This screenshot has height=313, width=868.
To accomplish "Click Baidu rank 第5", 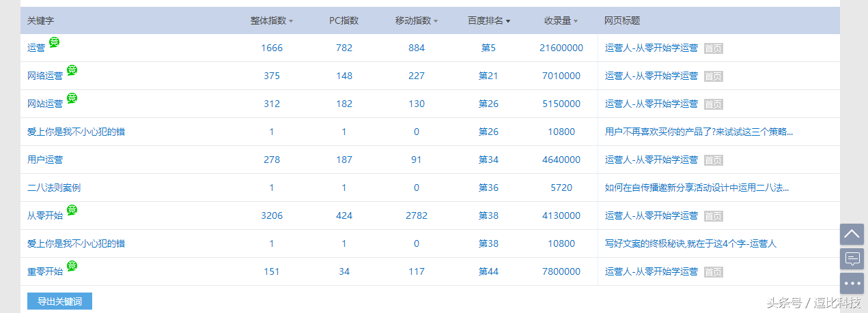I will click(488, 48).
